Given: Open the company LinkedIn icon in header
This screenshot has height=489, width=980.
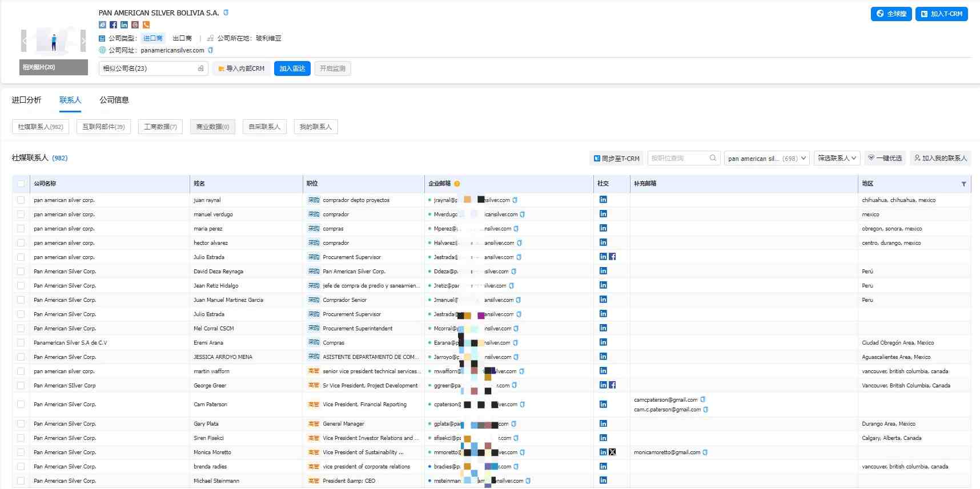Looking at the screenshot, I should click(x=124, y=25).
